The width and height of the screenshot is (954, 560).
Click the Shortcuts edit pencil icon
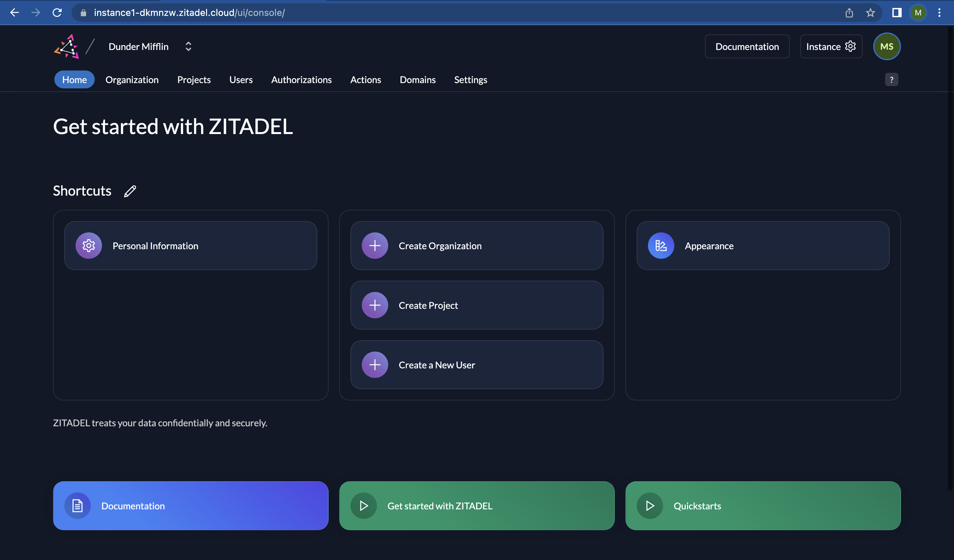coord(130,191)
